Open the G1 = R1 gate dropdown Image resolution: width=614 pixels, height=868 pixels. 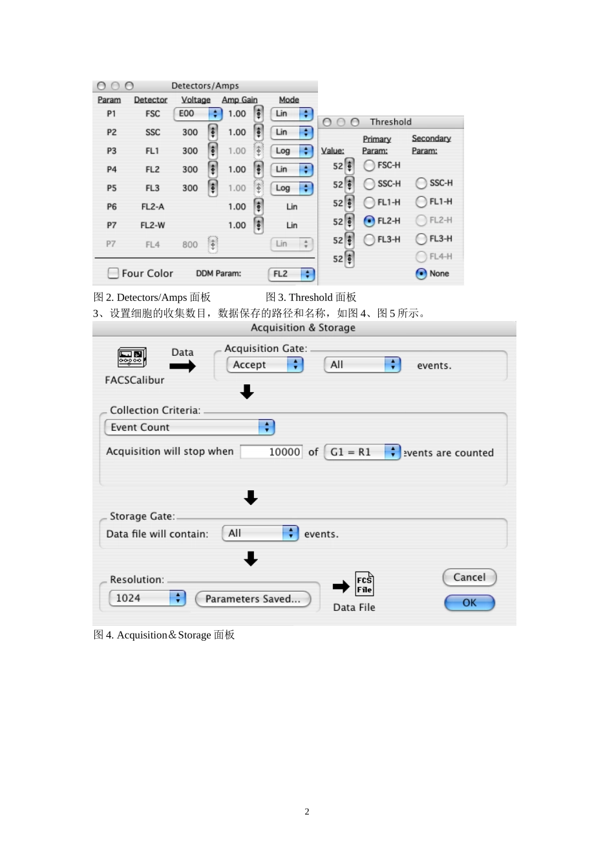click(x=363, y=452)
